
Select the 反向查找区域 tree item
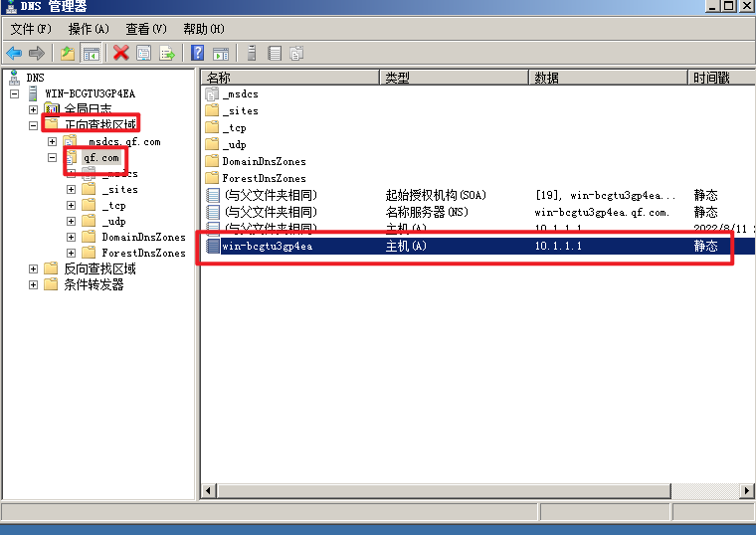coord(99,268)
